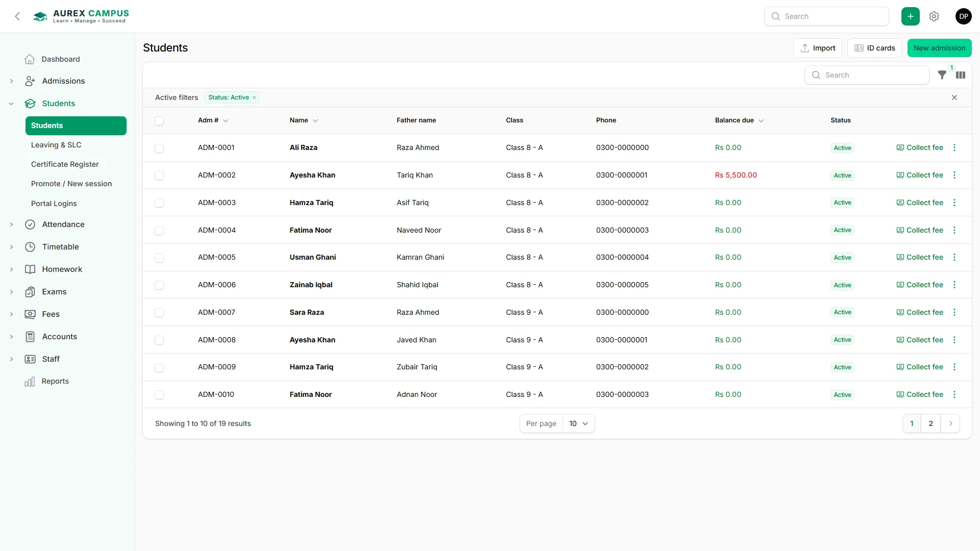Expand the Fees sidebar section
980x551 pixels.
click(12, 314)
